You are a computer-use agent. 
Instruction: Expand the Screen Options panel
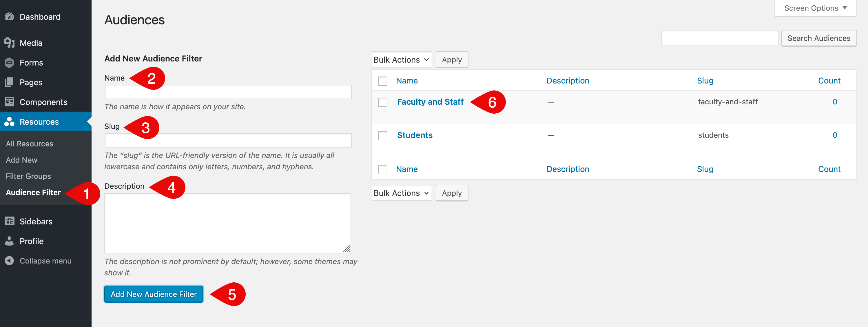816,8
